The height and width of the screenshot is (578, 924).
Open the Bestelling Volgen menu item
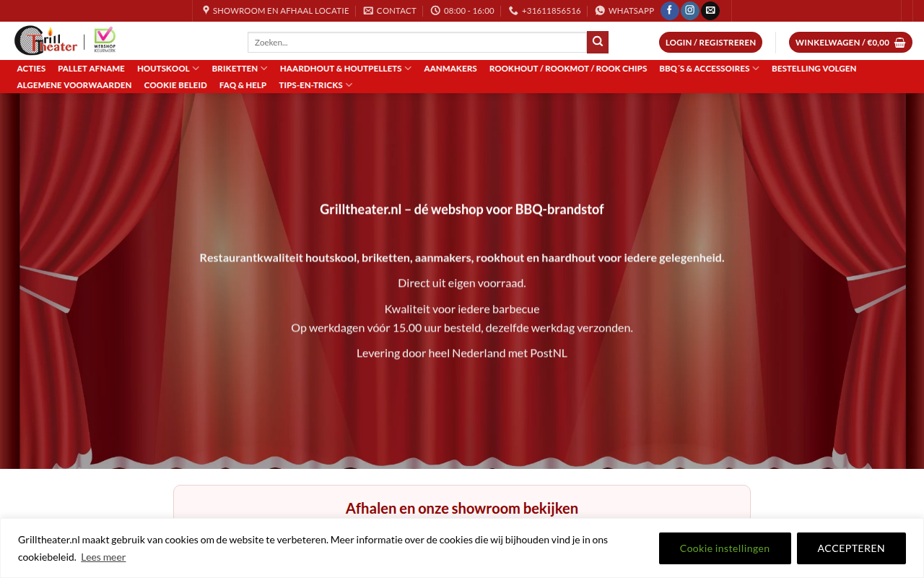pyautogui.click(x=814, y=69)
